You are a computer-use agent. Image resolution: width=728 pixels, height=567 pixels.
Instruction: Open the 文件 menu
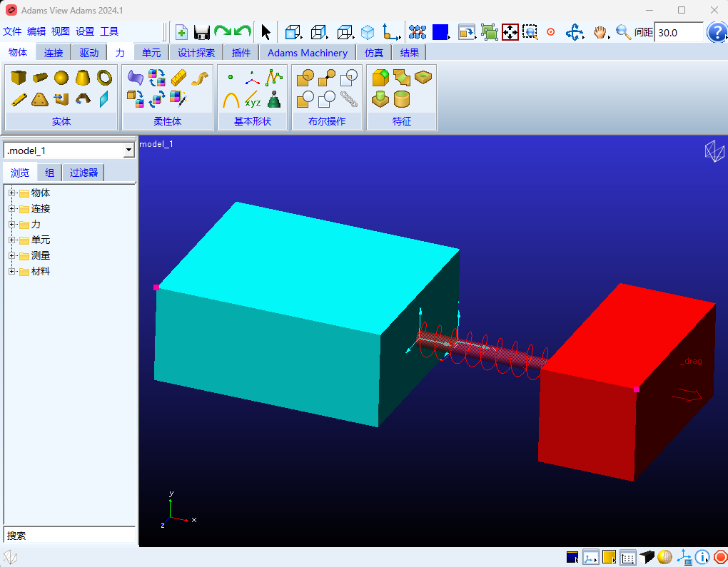pos(12,31)
